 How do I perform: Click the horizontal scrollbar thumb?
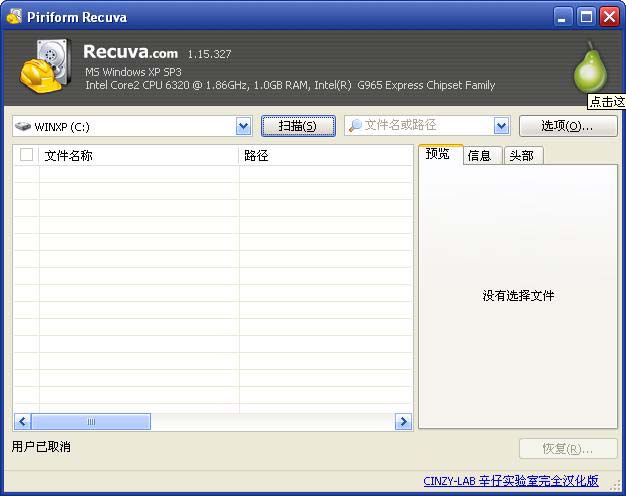(91, 422)
